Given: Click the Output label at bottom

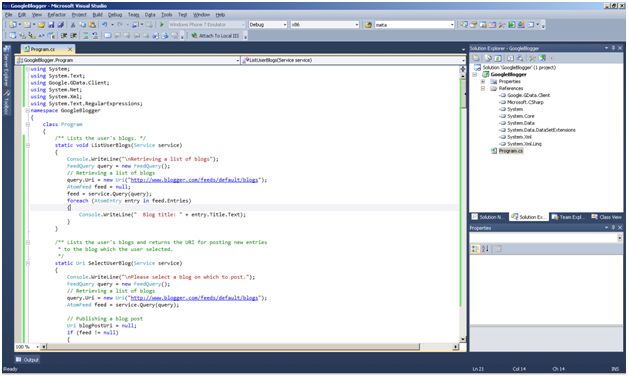Looking at the screenshot, I should click(31, 359).
